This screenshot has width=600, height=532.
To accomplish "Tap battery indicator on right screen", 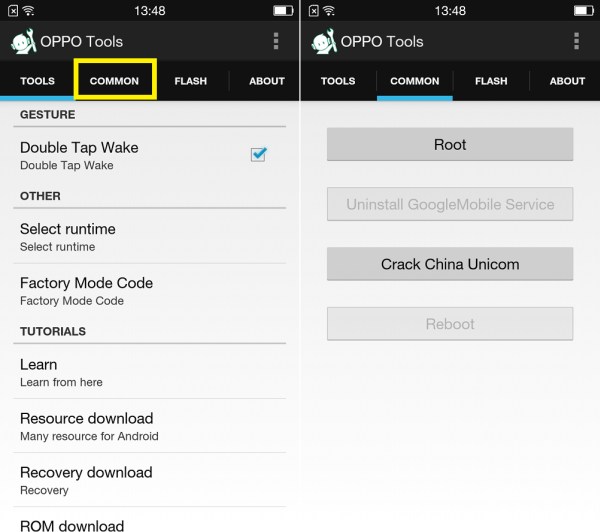I will pos(584,10).
